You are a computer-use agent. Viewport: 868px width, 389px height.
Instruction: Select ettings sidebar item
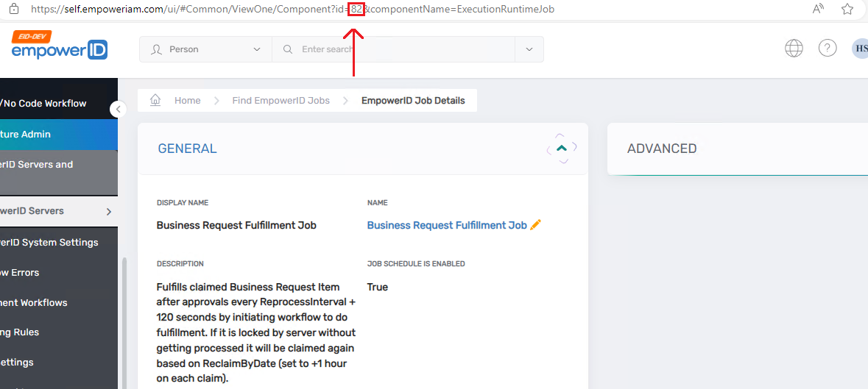(x=59, y=362)
